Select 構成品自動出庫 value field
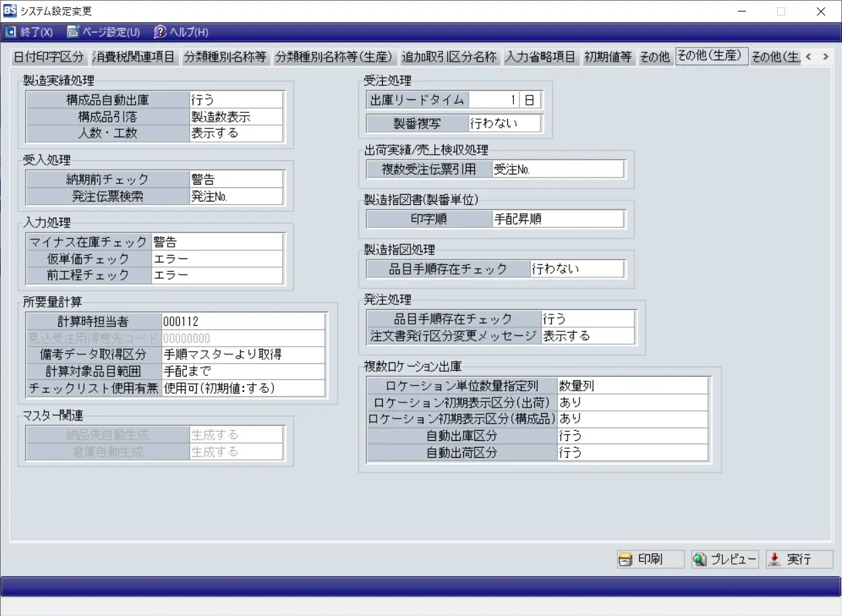Image resolution: width=842 pixels, height=616 pixels. coord(235,100)
